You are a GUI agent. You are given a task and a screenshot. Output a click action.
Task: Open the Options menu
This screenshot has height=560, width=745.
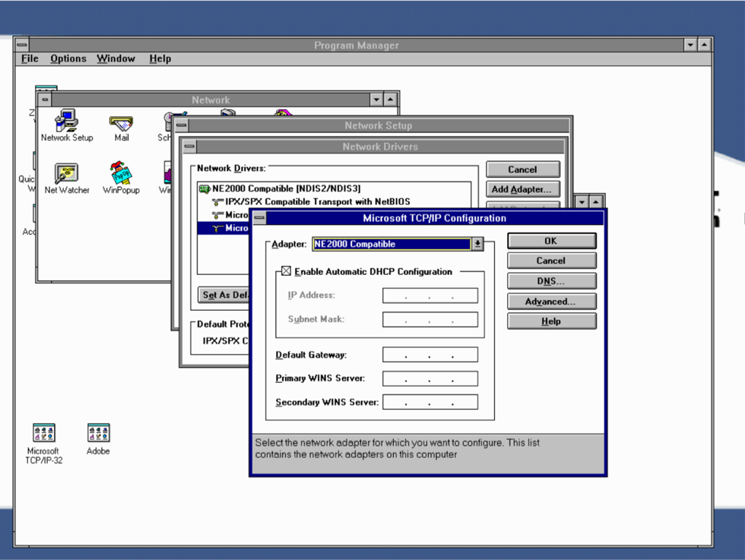68,59
